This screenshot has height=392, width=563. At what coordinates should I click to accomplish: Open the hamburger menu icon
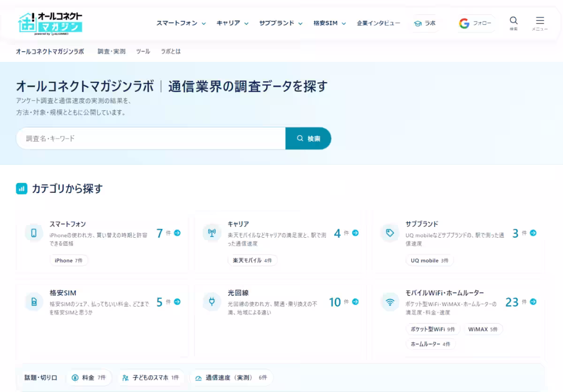click(540, 20)
